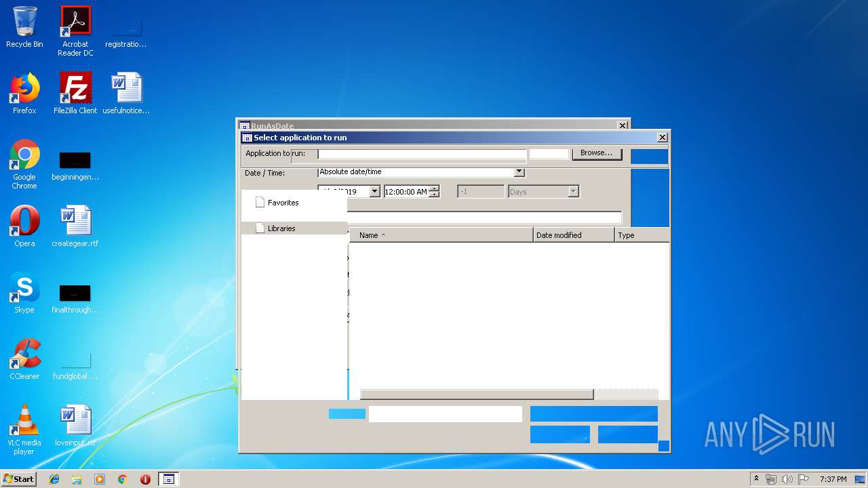
Task: Launch the Google Chrome desktop shortcut
Action: click(24, 164)
